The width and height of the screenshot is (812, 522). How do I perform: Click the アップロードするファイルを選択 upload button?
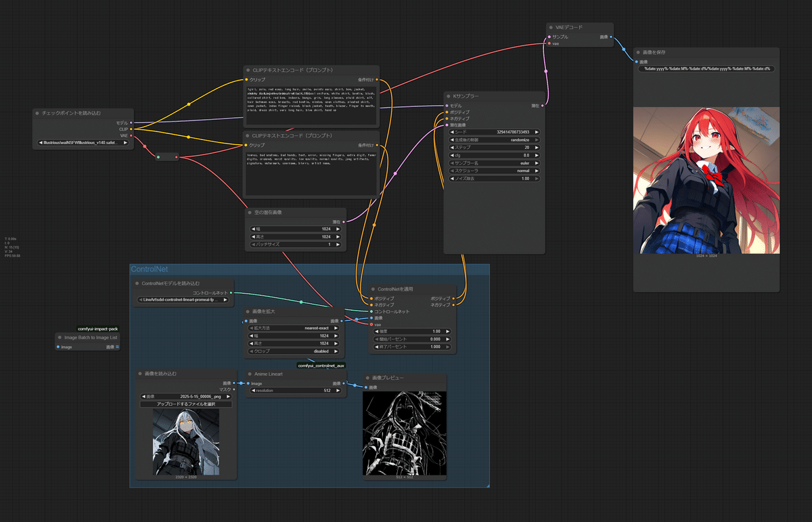187,404
